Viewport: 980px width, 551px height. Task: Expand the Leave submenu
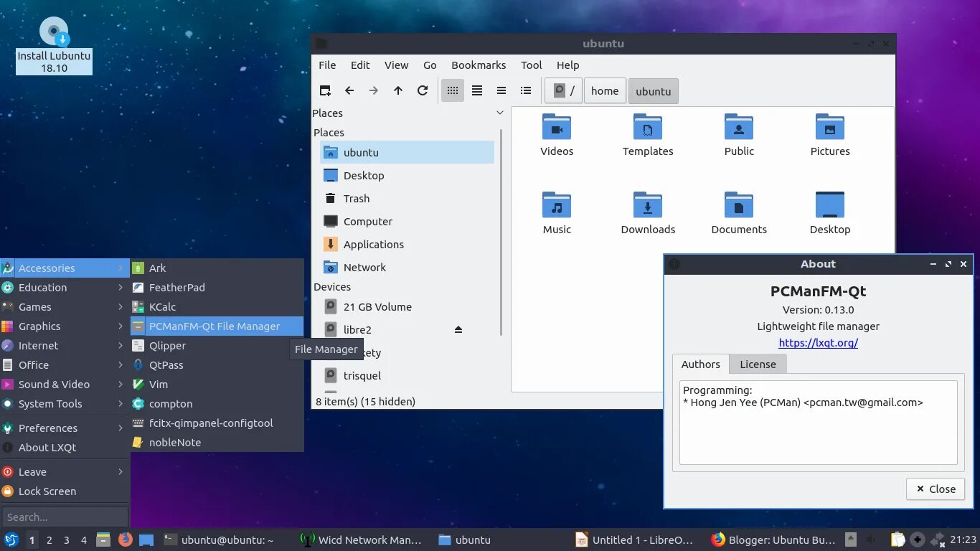[x=65, y=471]
